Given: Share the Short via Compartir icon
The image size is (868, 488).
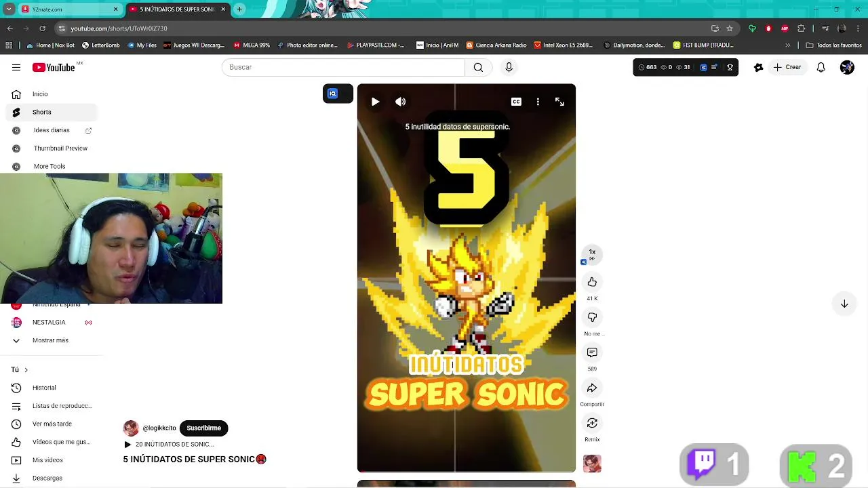Looking at the screenshot, I should 592,388.
